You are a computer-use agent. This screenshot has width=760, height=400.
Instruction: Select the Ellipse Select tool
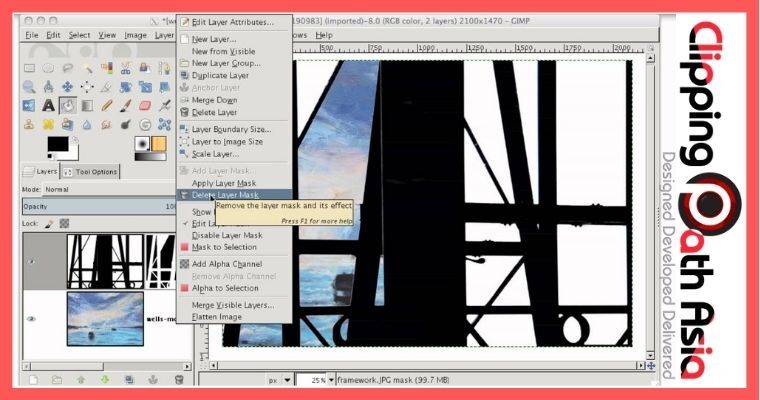click(x=48, y=68)
